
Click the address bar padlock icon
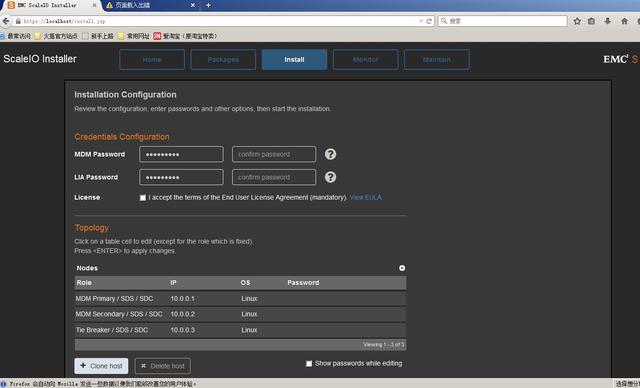pyautogui.click(x=18, y=21)
